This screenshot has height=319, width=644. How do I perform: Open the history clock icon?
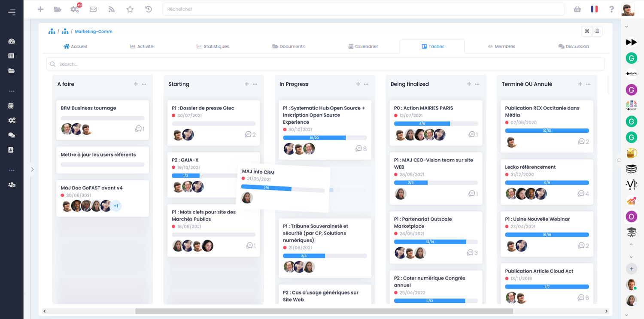click(149, 9)
